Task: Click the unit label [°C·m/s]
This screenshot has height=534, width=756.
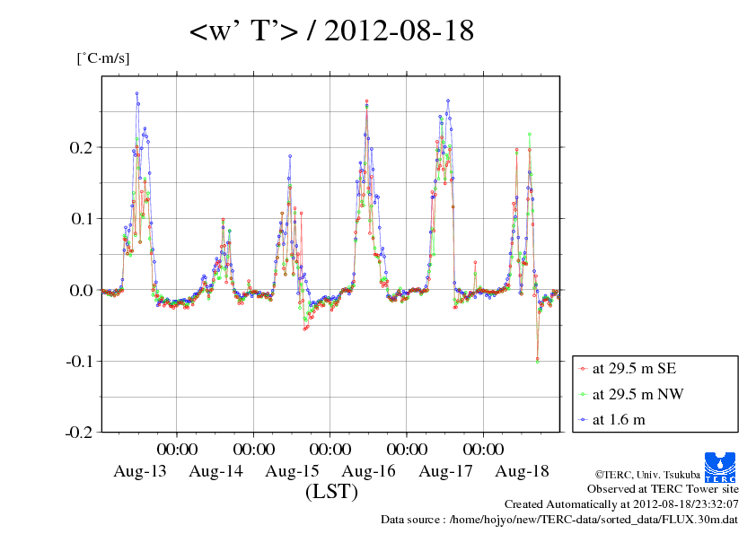Action: (103, 58)
